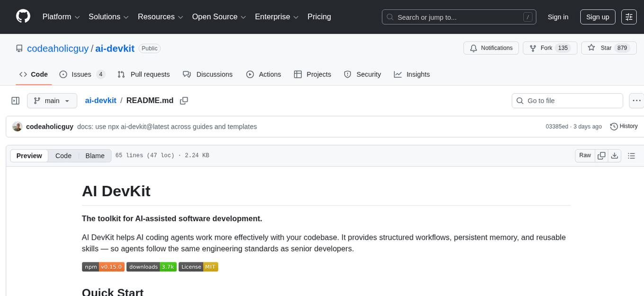The height and width of the screenshot is (296, 644).
Task: Focus the Go to file search field
Action: coord(567,101)
